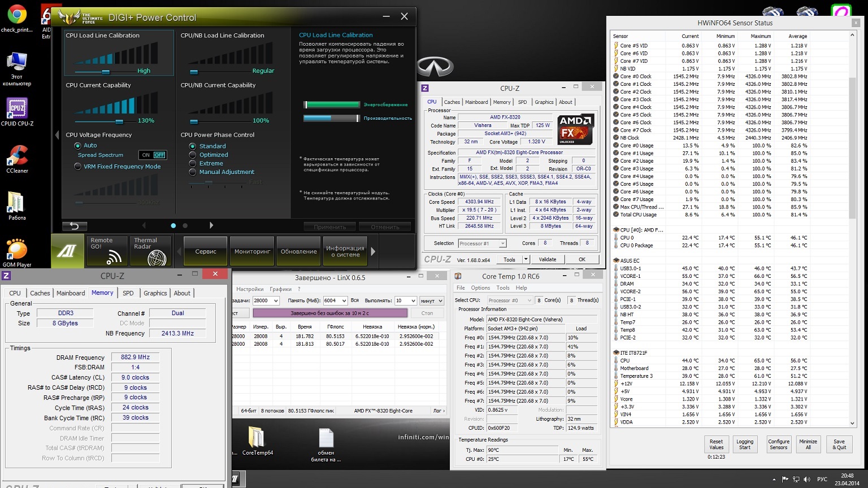Select Extreme power phase control
The height and width of the screenshot is (488, 868).
193,163
